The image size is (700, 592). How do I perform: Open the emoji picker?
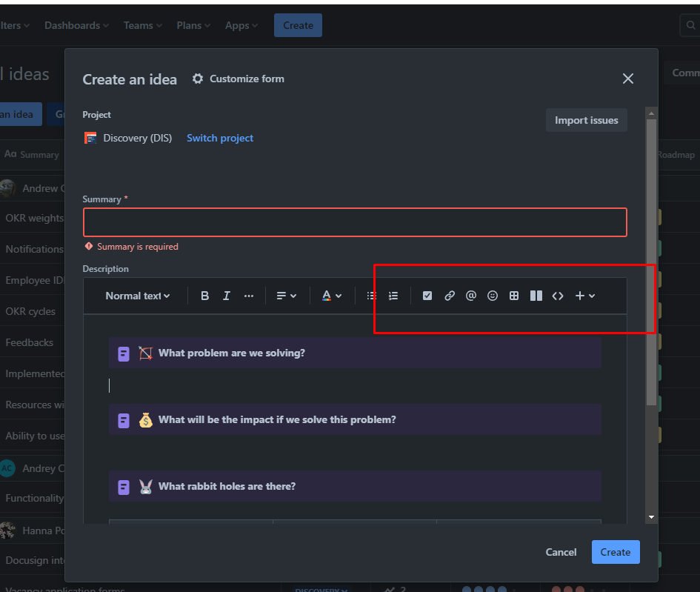tap(493, 296)
